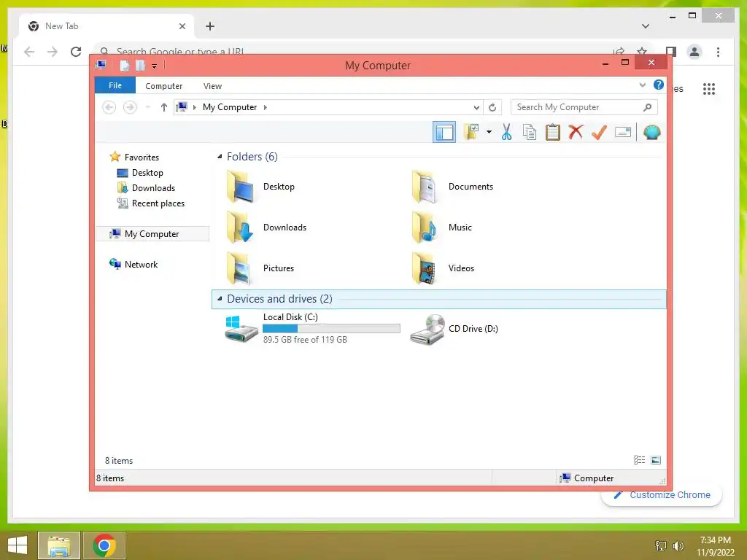Open the View ribbon tab
747x560 pixels.
(212, 86)
